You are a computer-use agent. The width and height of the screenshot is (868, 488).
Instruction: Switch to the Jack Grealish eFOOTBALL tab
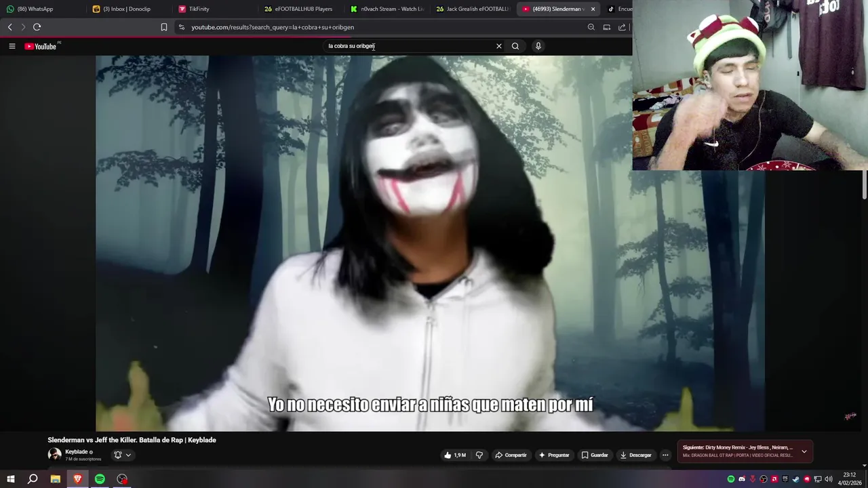(473, 9)
